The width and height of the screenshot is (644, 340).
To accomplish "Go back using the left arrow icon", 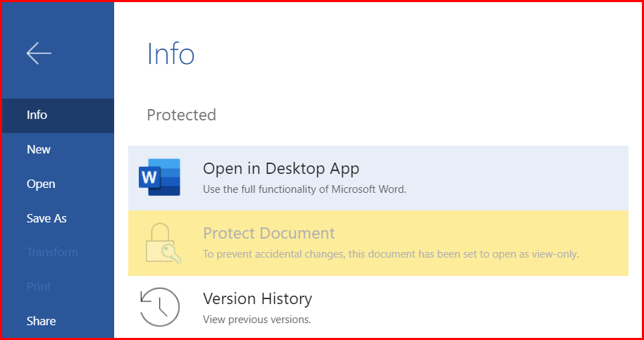I will (39, 53).
